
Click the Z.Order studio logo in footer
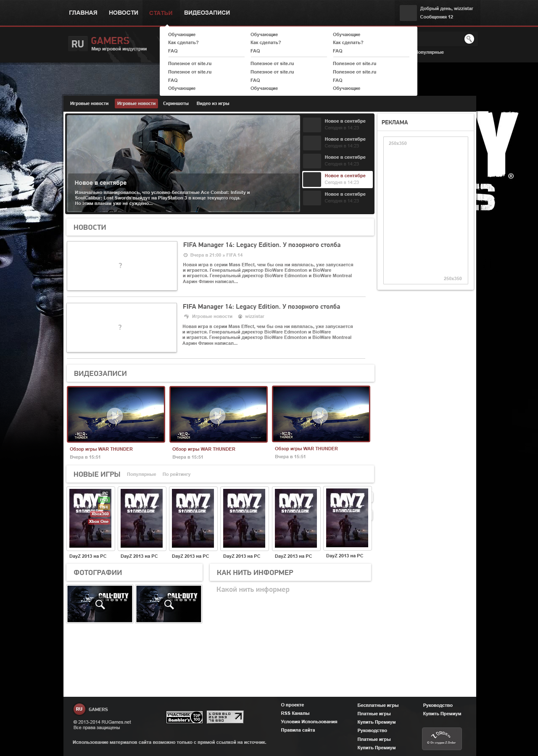(442, 738)
